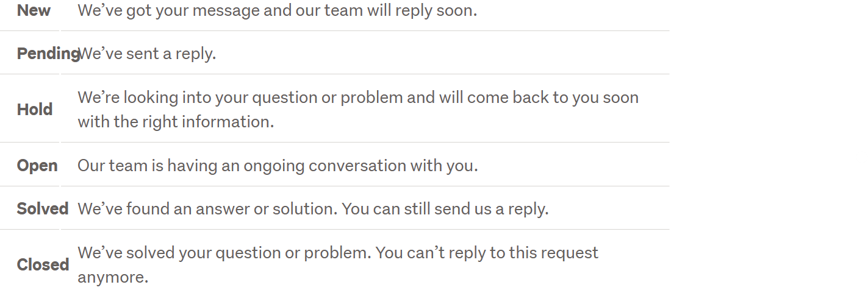Click the sentence "We've solved your question or problem."

(223, 253)
